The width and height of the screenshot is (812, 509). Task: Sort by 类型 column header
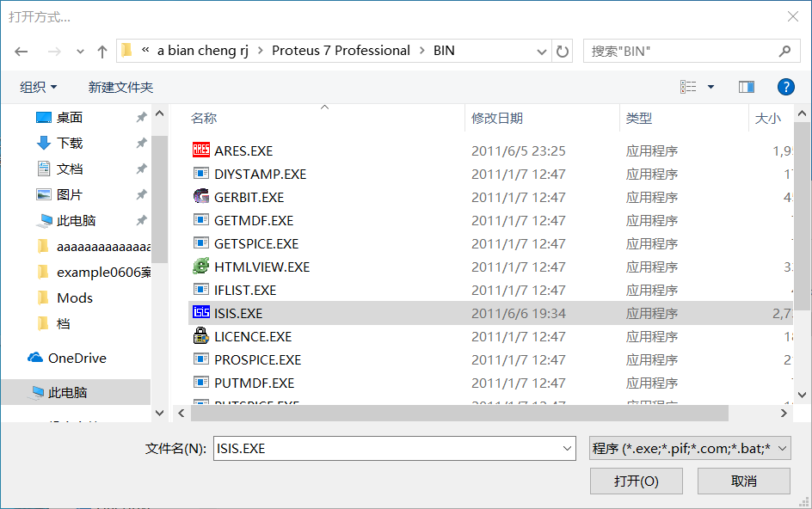pos(638,118)
